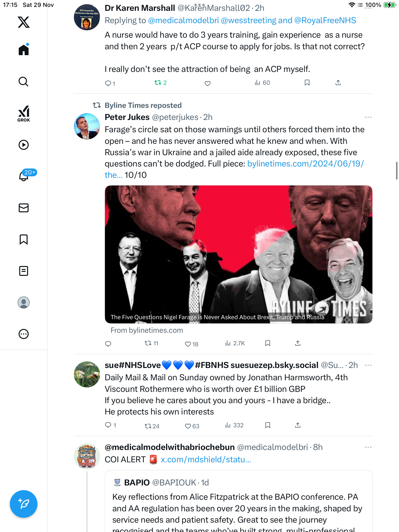Like Dr Karen Marshall's reply
The image size is (399, 532).
(x=208, y=83)
